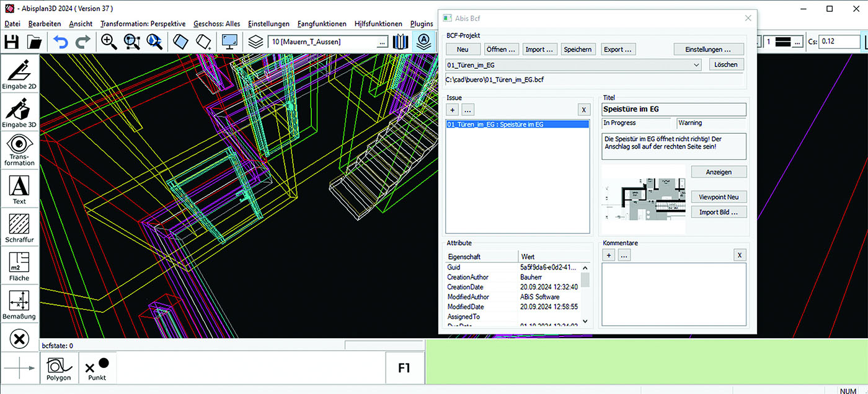Click the Save floppy disk icon
868x394 pixels.
[12, 42]
